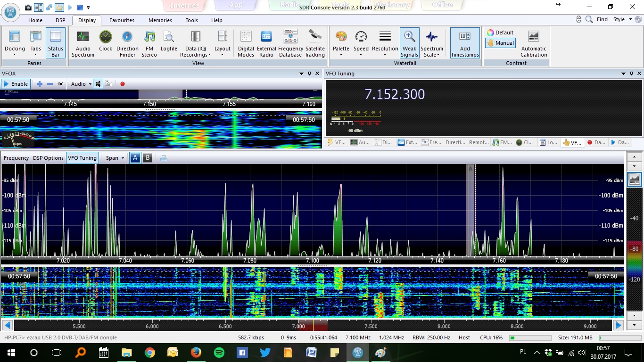644x362 pixels.
Task: Open Spotify from the Windows taskbar
Action: [x=219, y=352]
